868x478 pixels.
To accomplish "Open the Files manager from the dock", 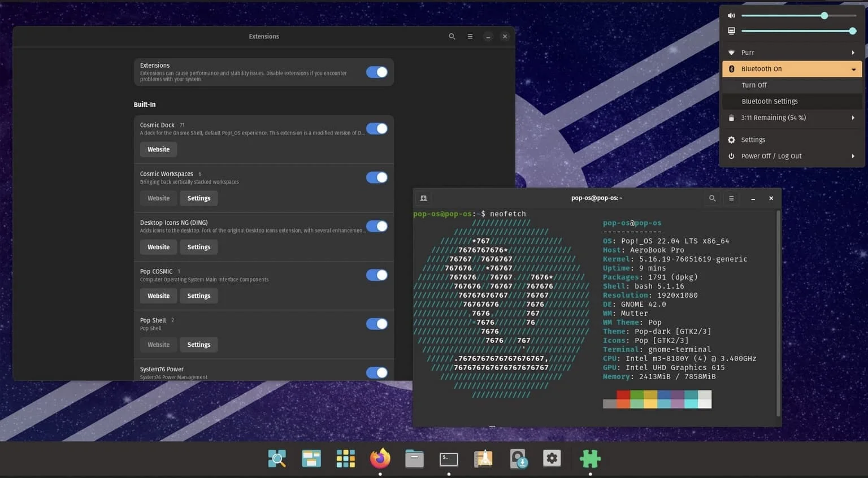I will [414, 458].
